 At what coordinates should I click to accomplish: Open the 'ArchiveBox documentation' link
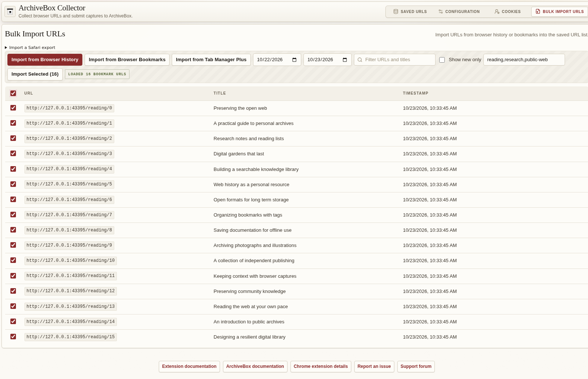point(255,366)
